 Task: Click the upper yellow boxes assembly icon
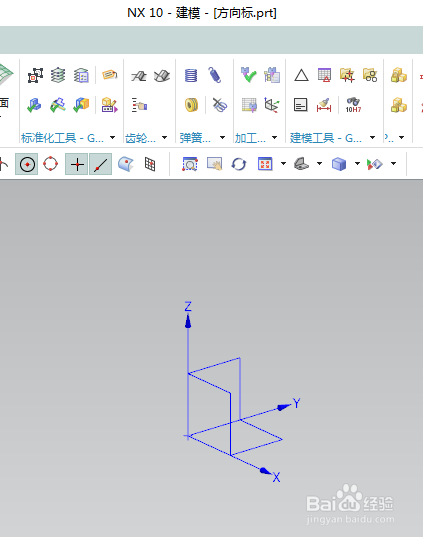[399, 75]
